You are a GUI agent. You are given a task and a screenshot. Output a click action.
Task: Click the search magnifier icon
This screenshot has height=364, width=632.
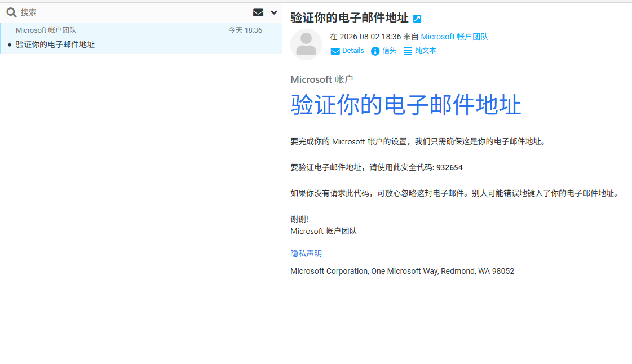tap(11, 12)
